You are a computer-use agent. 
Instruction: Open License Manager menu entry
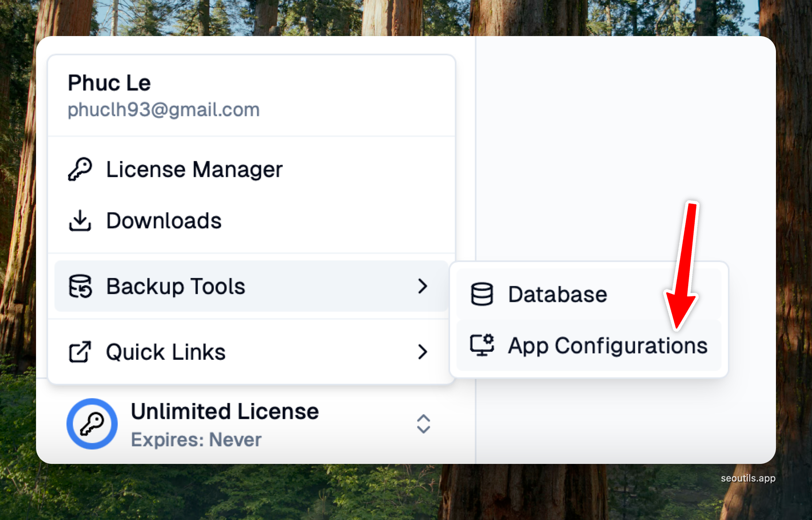pos(194,169)
